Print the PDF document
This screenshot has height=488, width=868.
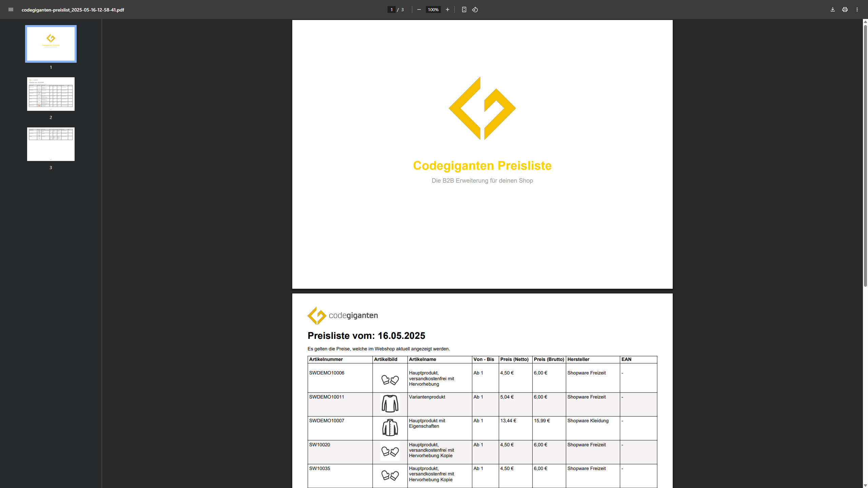[845, 9]
